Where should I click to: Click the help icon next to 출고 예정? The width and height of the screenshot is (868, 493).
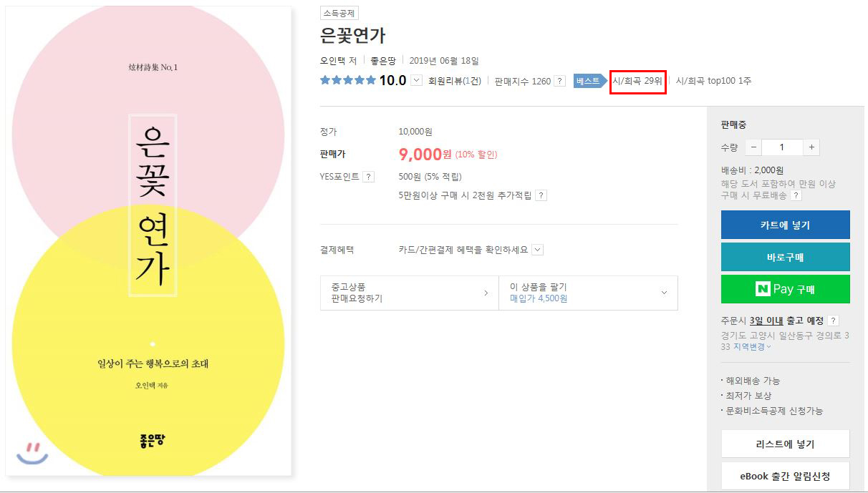point(833,321)
